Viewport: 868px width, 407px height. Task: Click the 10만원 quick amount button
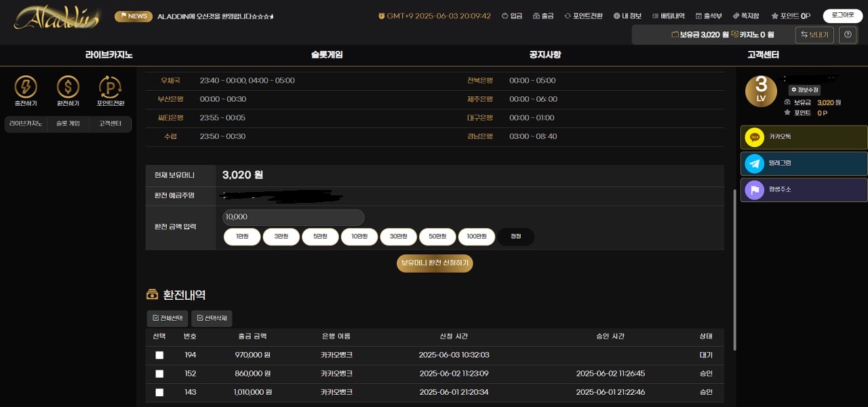tap(359, 237)
